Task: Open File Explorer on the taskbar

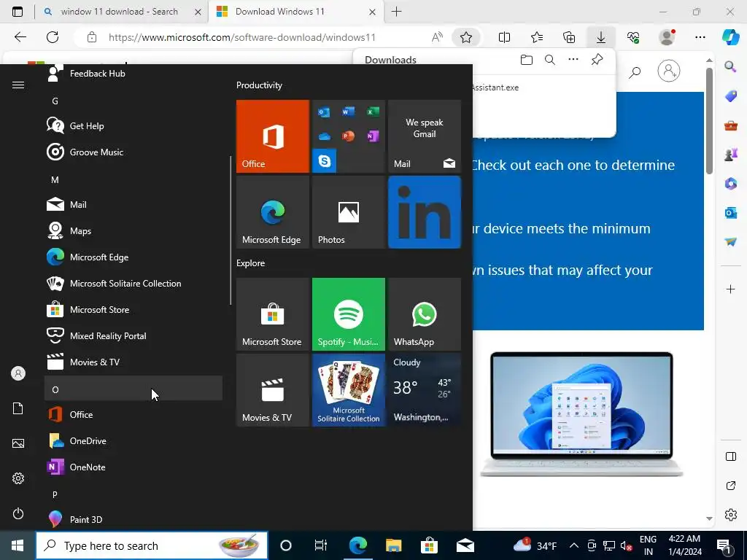Action: (x=393, y=545)
